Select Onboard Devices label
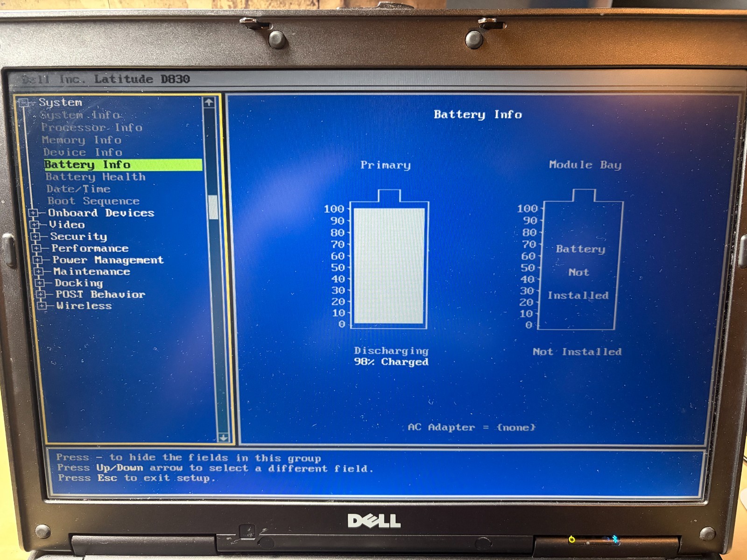 [101, 213]
